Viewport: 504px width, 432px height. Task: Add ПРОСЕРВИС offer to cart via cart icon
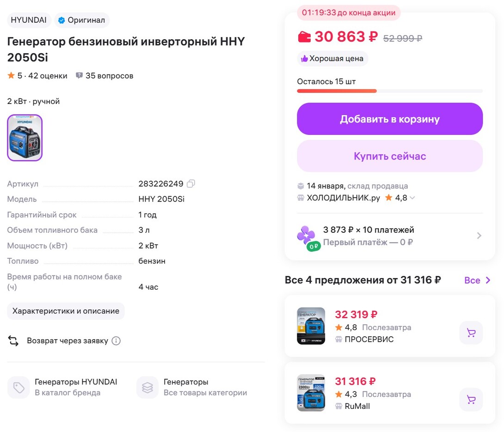pyautogui.click(x=471, y=333)
